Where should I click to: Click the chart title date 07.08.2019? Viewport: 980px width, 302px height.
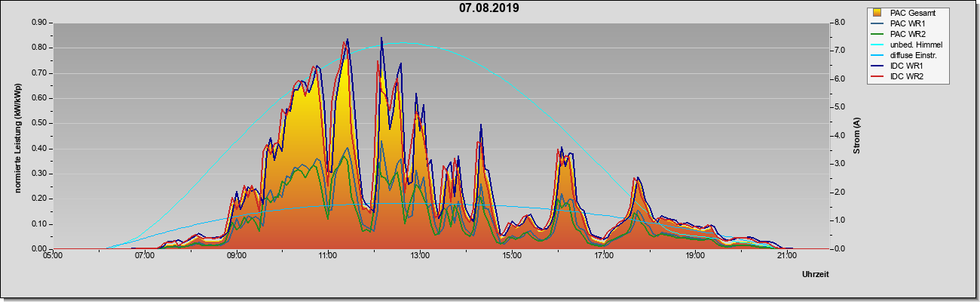click(489, 8)
